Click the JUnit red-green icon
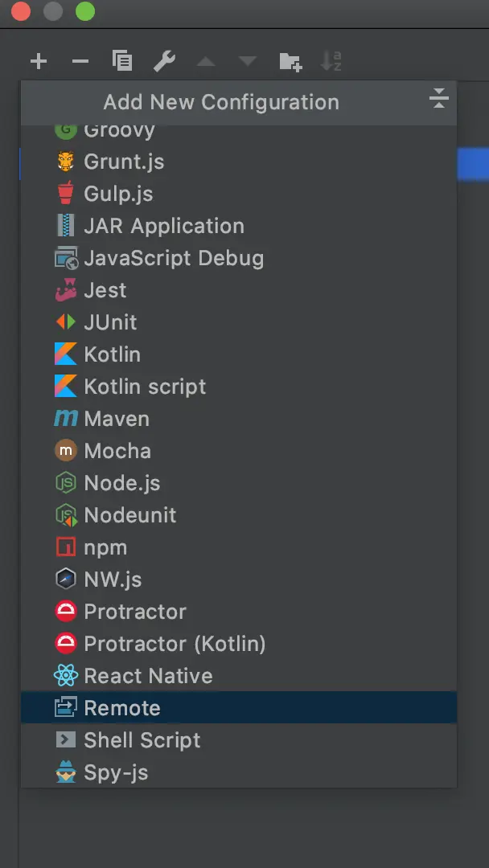 pyautogui.click(x=66, y=322)
